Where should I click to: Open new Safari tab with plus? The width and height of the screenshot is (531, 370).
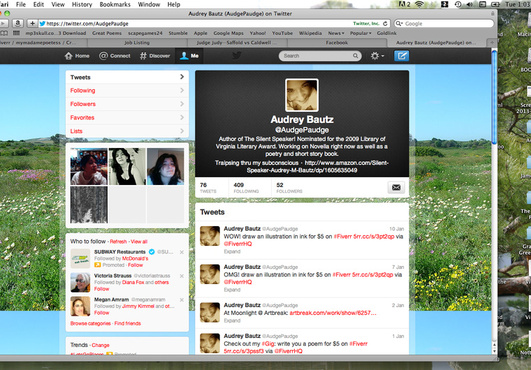(492, 43)
